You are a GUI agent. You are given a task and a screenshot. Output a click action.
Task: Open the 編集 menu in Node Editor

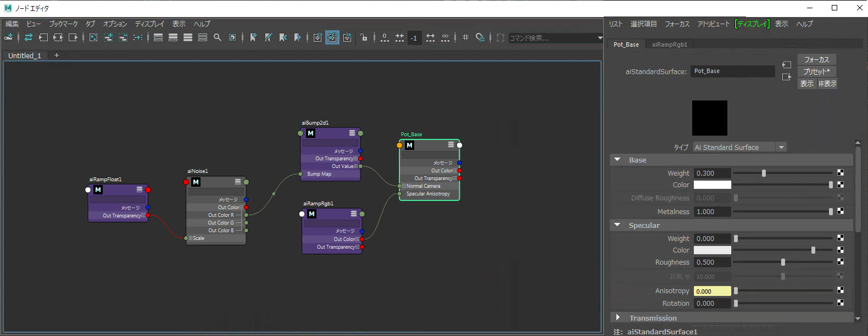click(12, 24)
